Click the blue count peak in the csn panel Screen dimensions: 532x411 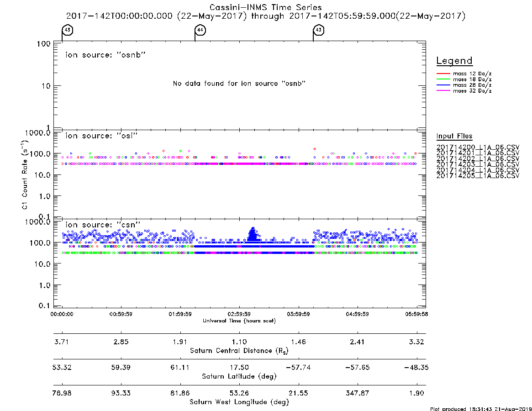point(253,233)
